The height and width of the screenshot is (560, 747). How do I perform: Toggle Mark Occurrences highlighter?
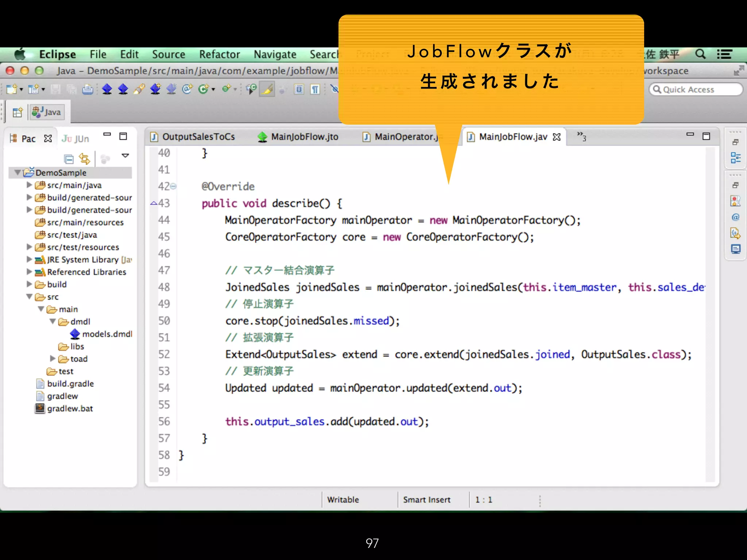click(267, 89)
